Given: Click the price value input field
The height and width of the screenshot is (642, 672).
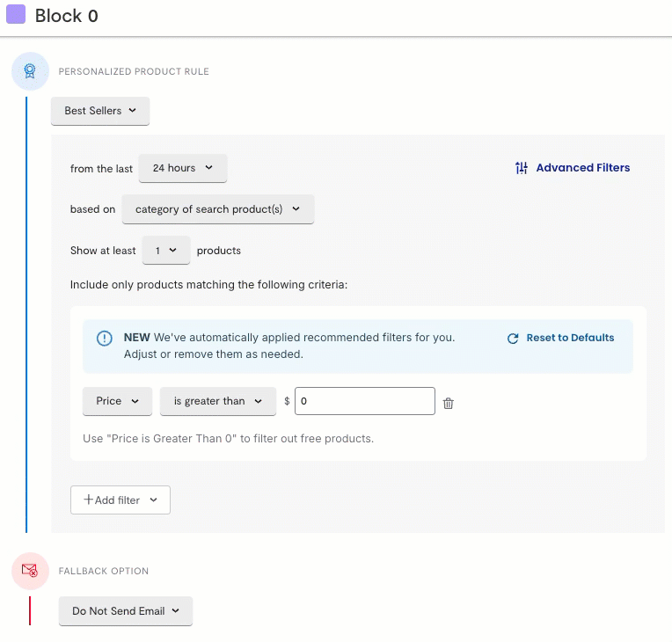Looking at the screenshot, I should tap(364, 401).
